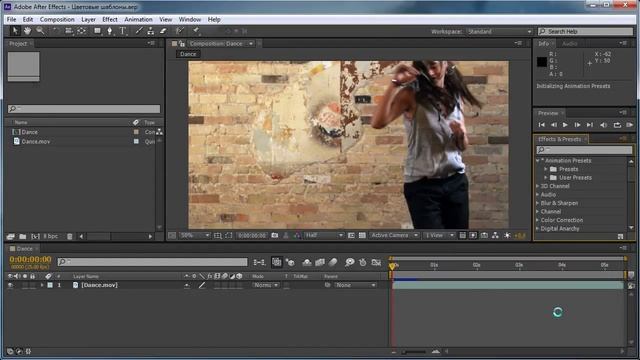Click timeline current time 0:00:00:00
This screenshot has height=360, width=640.
[30, 259]
